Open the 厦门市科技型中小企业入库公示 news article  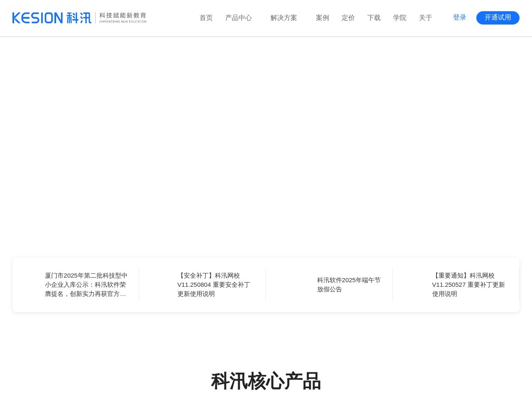point(86,285)
